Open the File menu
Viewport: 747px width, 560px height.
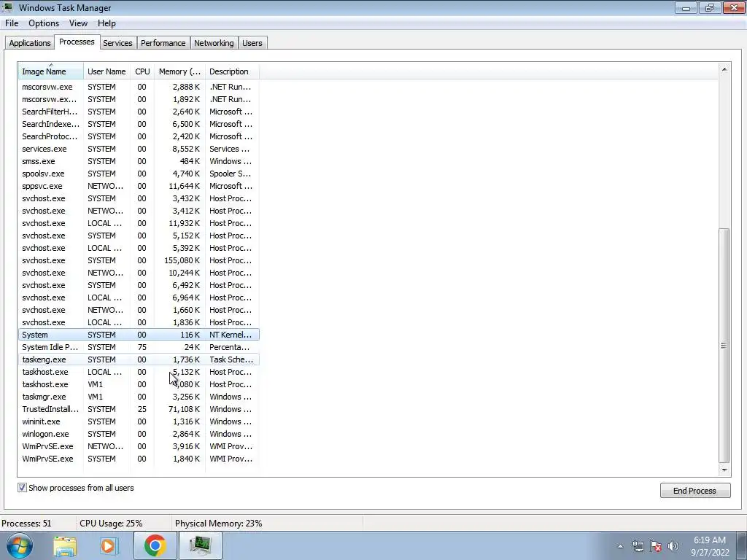click(x=12, y=23)
